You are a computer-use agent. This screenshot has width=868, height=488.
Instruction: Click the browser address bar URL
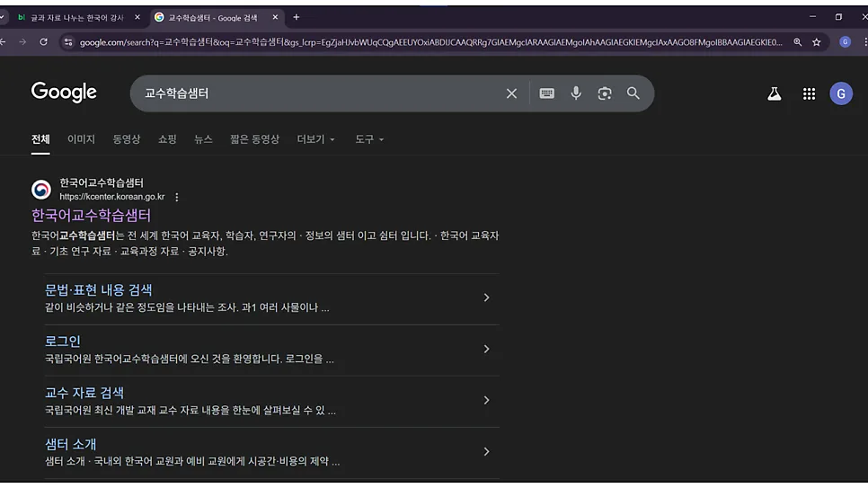430,42
